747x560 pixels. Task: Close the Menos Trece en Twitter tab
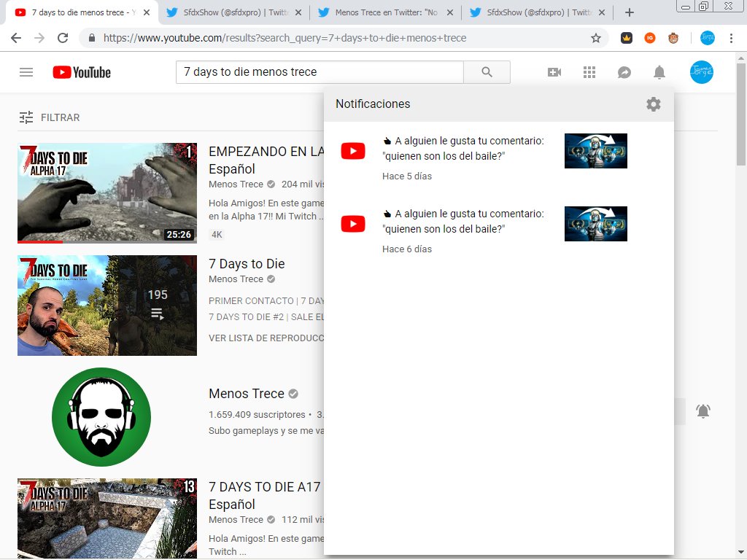coord(449,12)
